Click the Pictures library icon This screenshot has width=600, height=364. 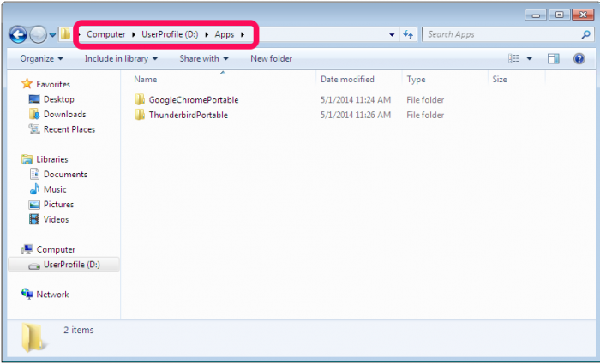tap(34, 205)
